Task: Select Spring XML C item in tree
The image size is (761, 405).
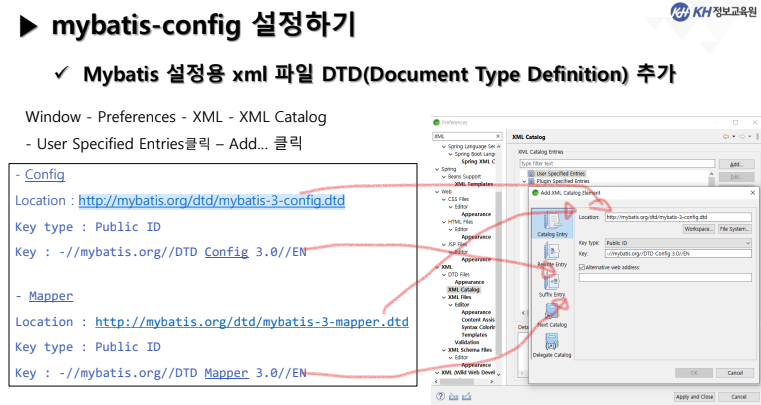Action: click(x=478, y=161)
